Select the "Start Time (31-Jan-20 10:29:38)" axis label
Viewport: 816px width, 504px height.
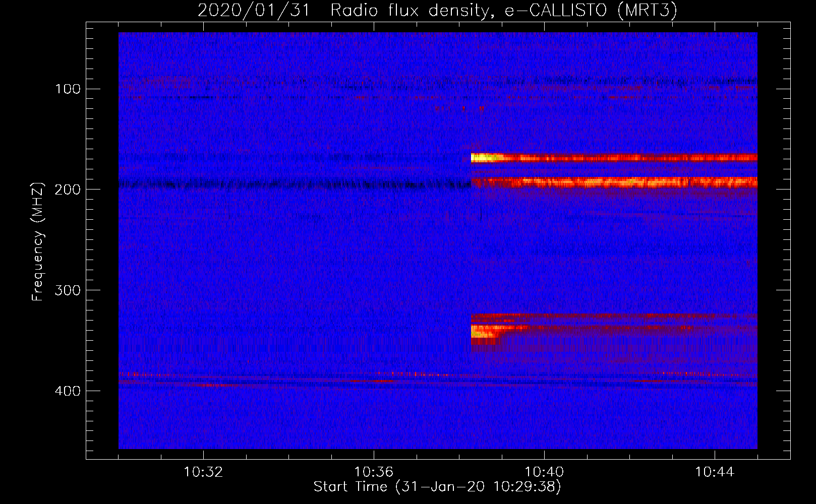coord(437,487)
